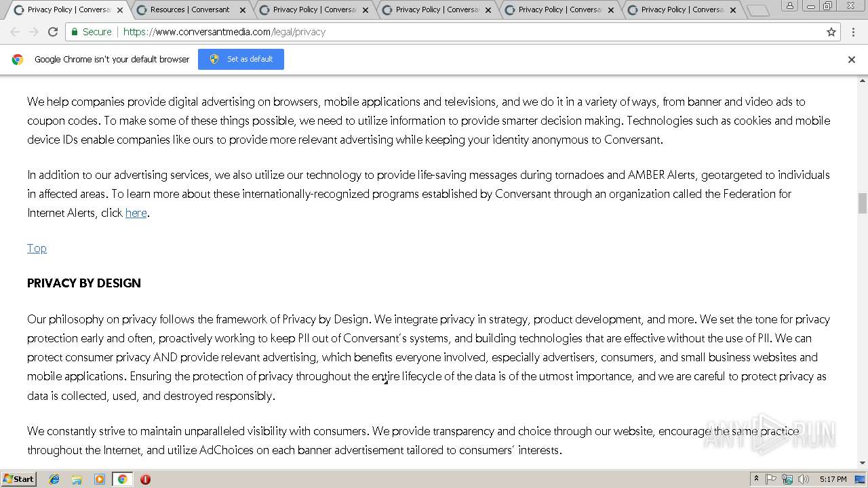Show hidden system tray icons
The width and height of the screenshot is (868, 488).
[x=756, y=479]
